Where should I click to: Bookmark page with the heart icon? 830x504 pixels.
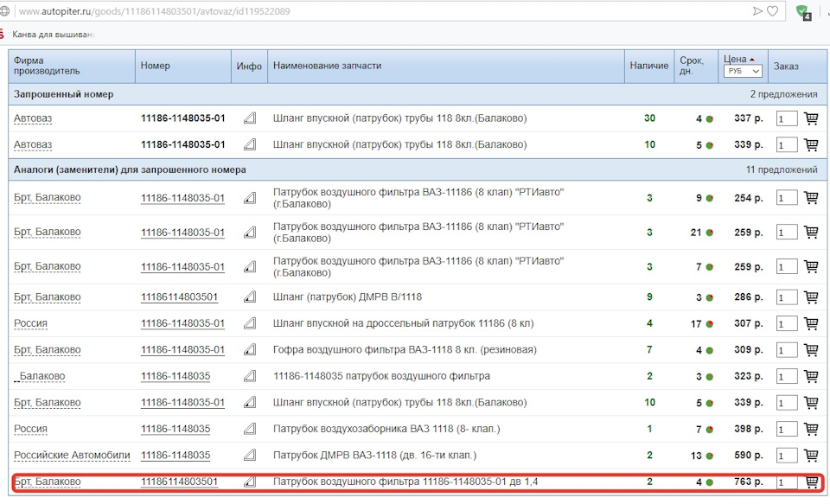tap(773, 11)
